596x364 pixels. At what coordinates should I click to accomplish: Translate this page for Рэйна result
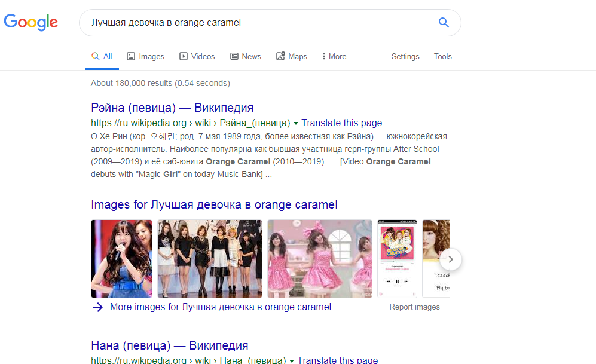coord(341,123)
